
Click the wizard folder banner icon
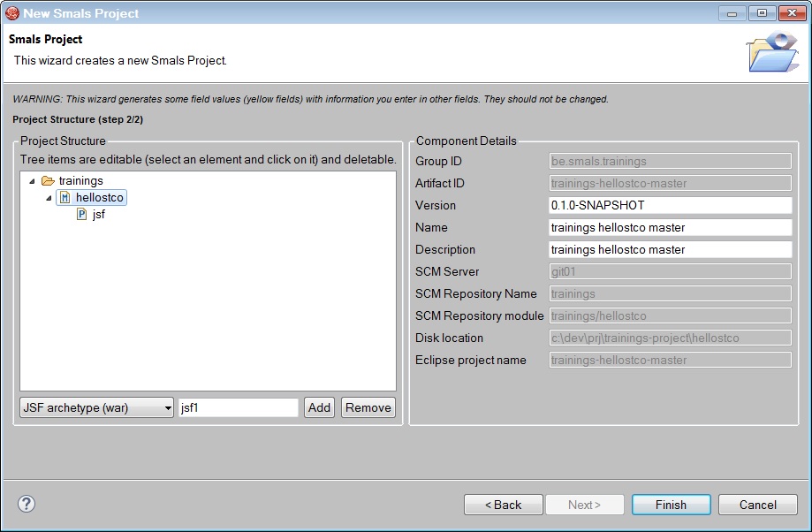pos(773,51)
